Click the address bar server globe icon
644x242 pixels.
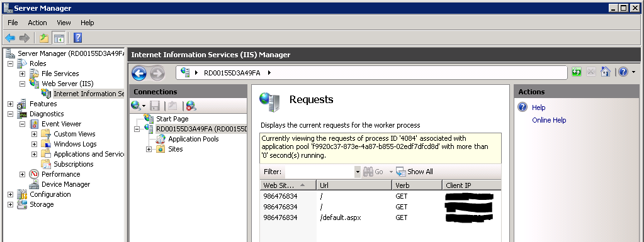[x=185, y=73]
